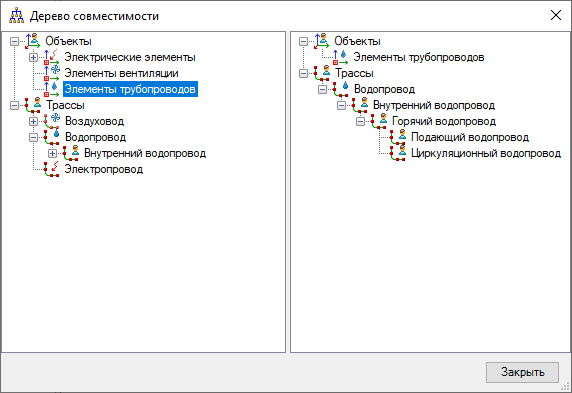This screenshot has height=393, width=572.
Task: Select Объекты label in left tree
Action: click(68, 41)
